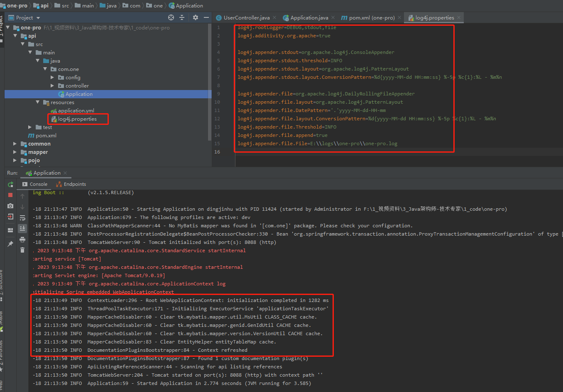This screenshot has width=563, height=392.
Task: Click the Project panel vertical scrollbar
Action: click(210, 82)
